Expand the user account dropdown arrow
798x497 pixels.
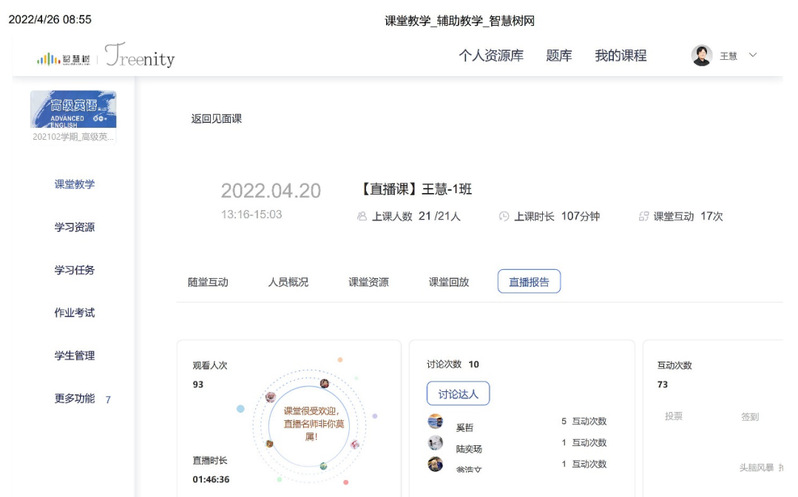click(x=753, y=55)
